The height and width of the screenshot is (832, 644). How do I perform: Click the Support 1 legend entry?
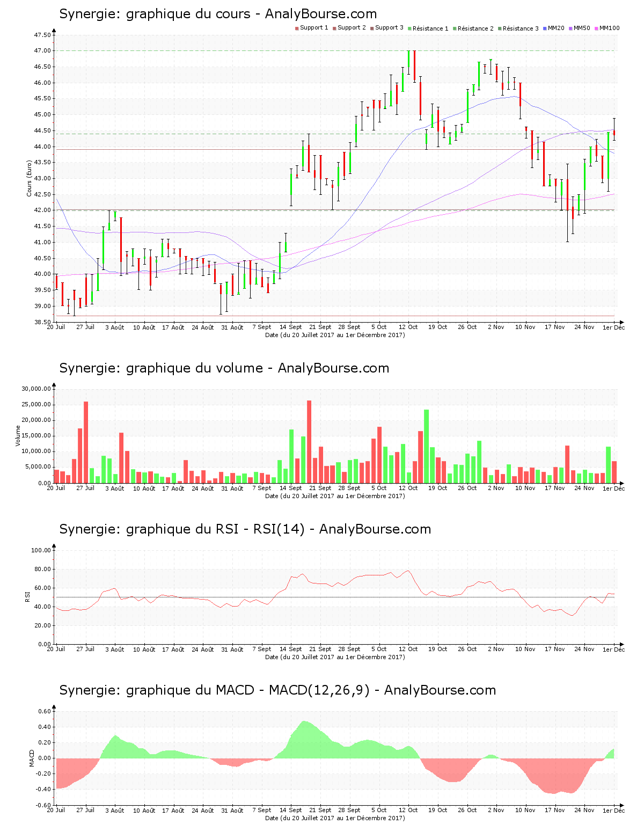(x=311, y=28)
